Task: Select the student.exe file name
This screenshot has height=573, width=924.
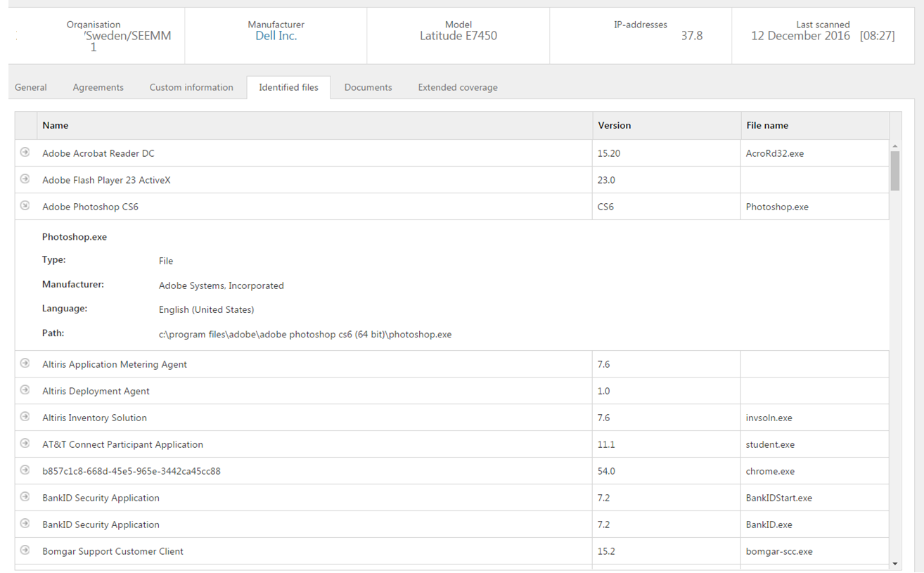Action: tap(771, 444)
